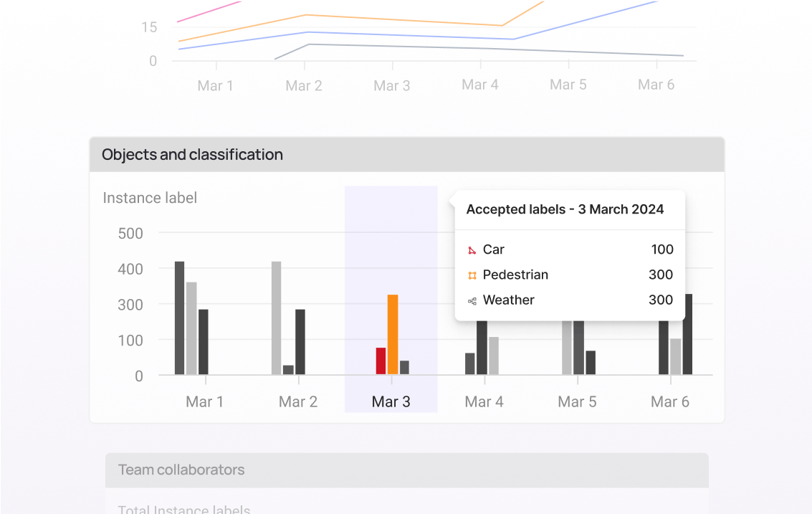The width and height of the screenshot is (812, 514).
Task: Click the Pedestrian count value 300
Action: (x=661, y=275)
